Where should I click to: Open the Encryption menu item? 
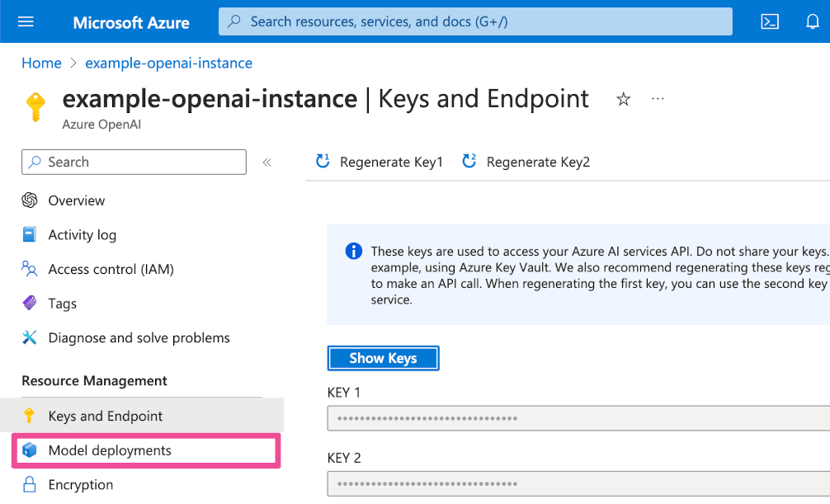[80, 485]
